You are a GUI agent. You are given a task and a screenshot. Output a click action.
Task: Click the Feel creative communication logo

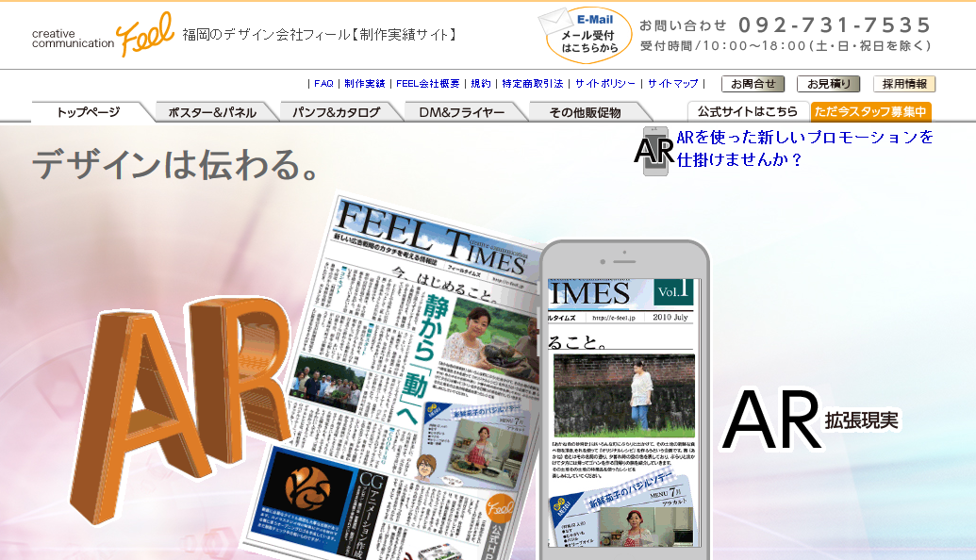[103, 35]
